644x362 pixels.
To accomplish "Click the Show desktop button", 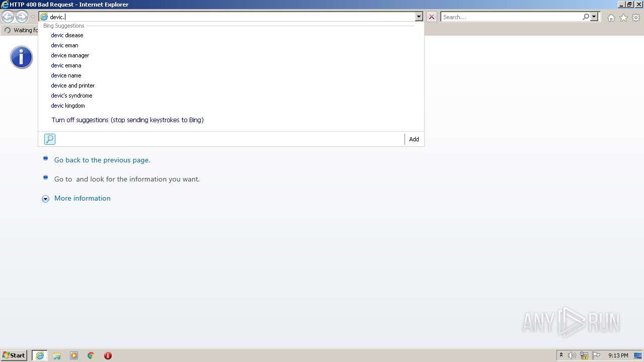I will pyautogui.click(x=638, y=355).
